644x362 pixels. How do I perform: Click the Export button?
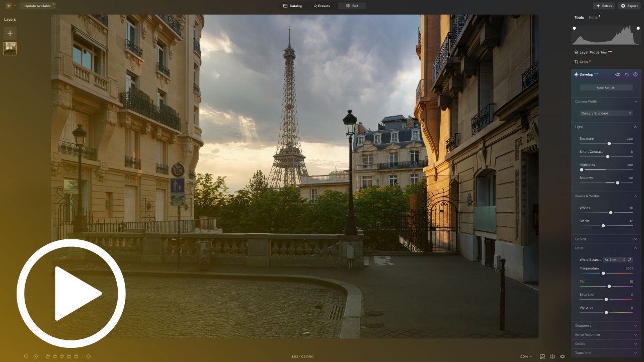tap(629, 6)
